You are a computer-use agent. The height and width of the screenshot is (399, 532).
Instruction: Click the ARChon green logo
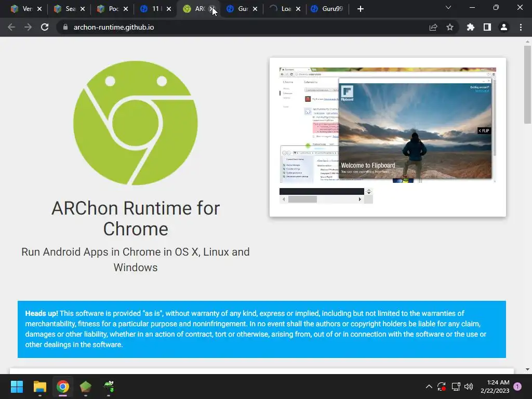[136, 123]
